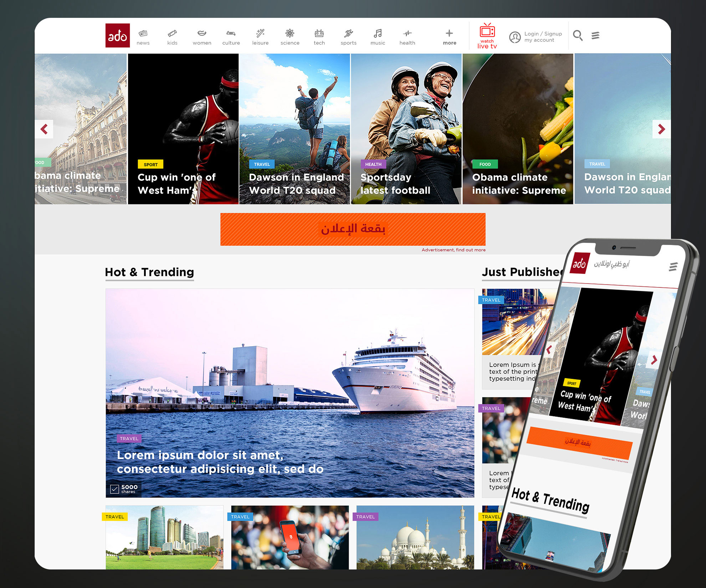Open the science section icon
Screen dimensions: 706x588
coord(290,33)
